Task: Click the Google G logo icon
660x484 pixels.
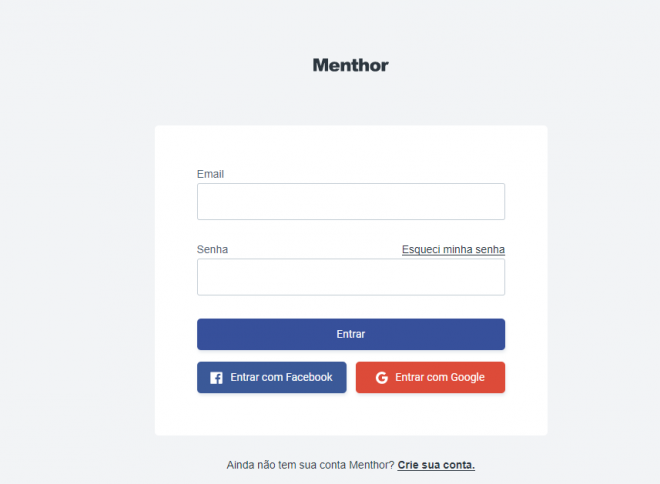Action: coord(382,378)
